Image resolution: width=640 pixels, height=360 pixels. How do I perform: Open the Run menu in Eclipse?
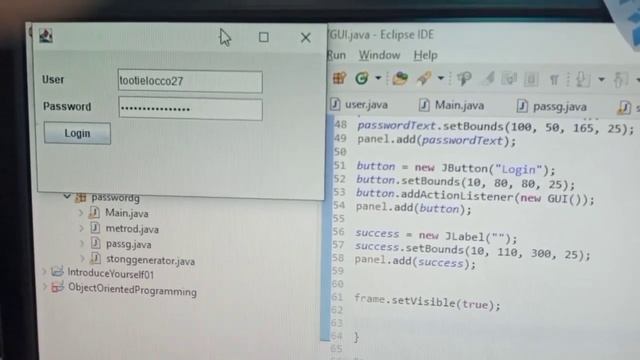[x=336, y=55]
